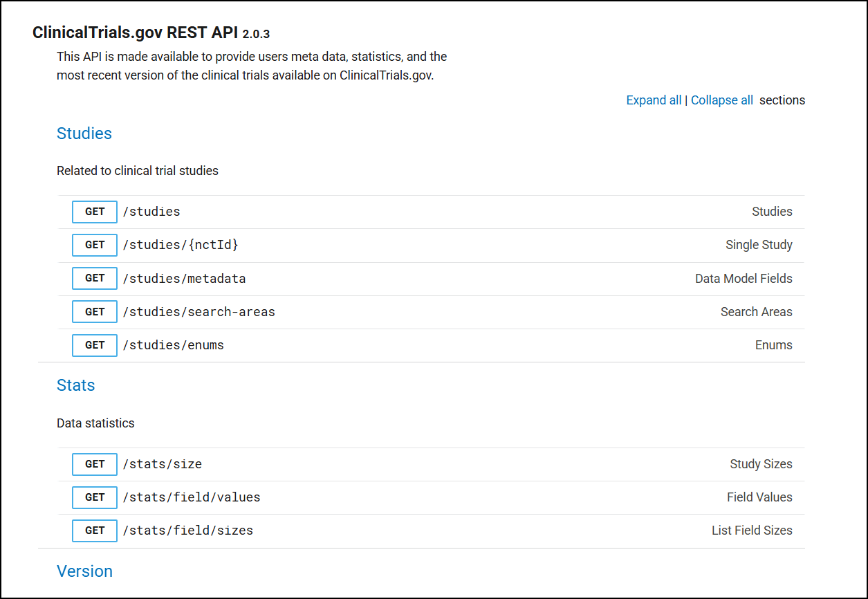The width and height of the screenshot is (868, 599).
Task: Expand the /studies endpoint path
Action: [x=151, y=212]
